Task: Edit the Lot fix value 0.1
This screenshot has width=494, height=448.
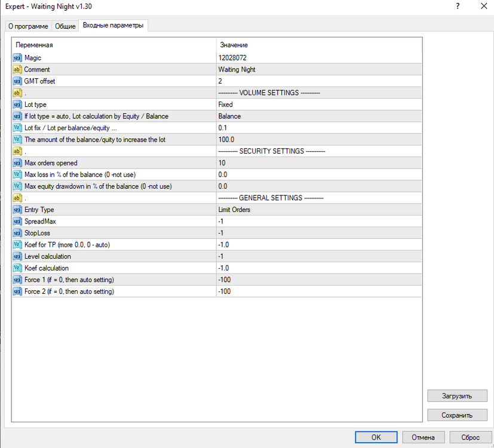Action: 319,128
